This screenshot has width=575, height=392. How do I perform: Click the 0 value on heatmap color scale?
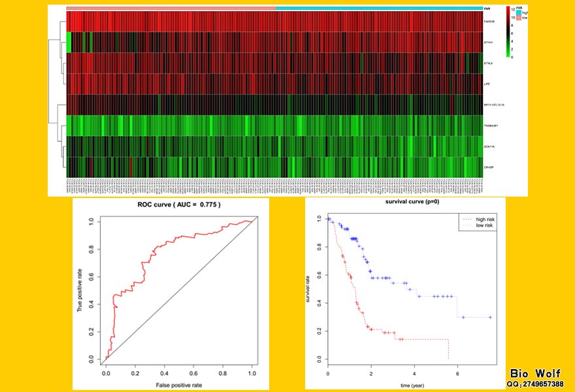(512, 57)
